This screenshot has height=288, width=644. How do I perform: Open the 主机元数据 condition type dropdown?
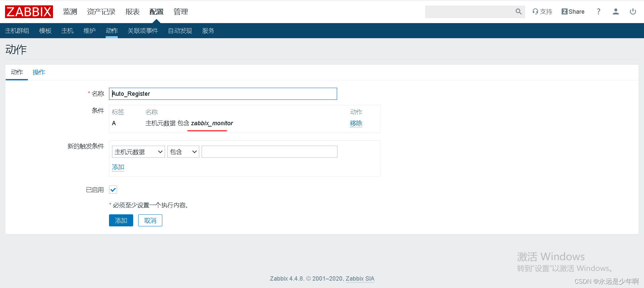tap(139, 152)
